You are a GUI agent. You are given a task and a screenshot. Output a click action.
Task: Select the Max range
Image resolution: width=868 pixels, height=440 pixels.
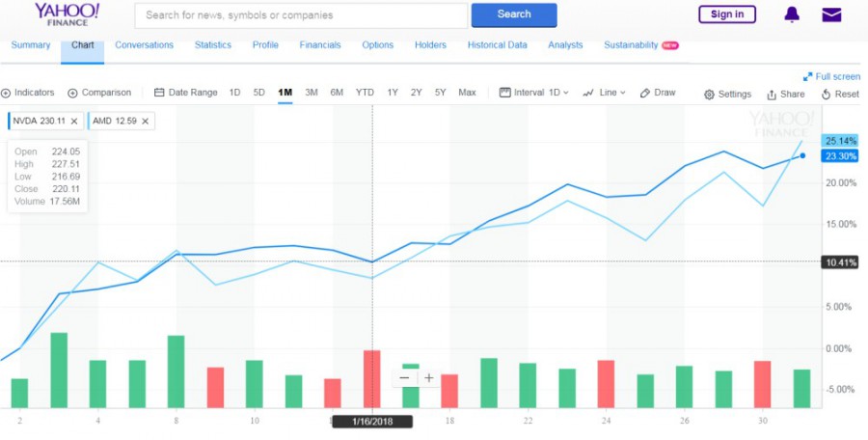pyautogui.click(x=467, y=93)
